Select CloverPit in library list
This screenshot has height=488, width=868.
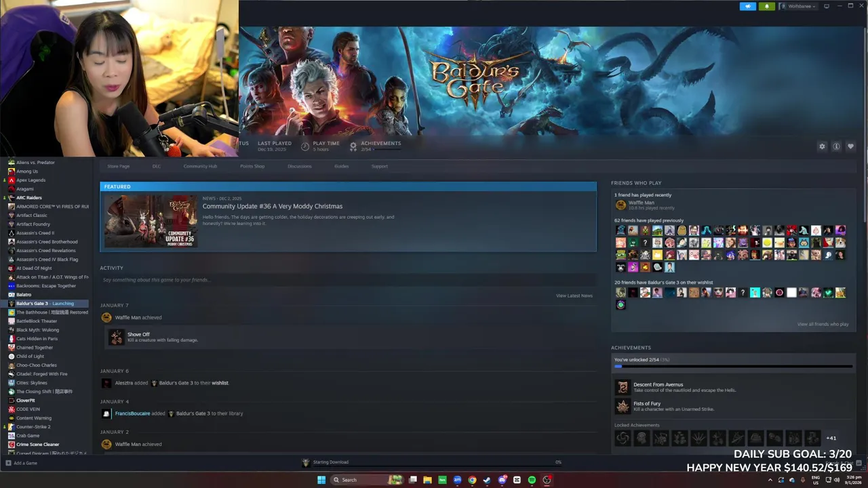point(25,401)
